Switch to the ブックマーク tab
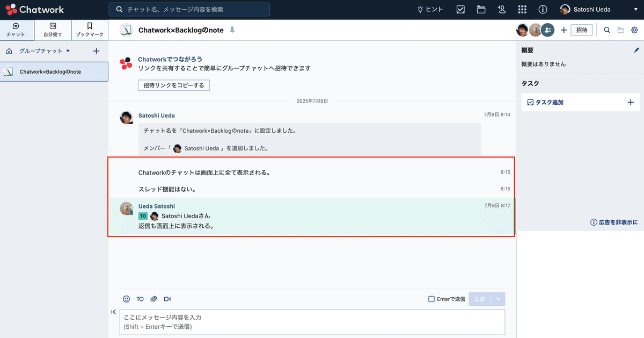The width and height of the screenshot is (644, 338). 89,30
